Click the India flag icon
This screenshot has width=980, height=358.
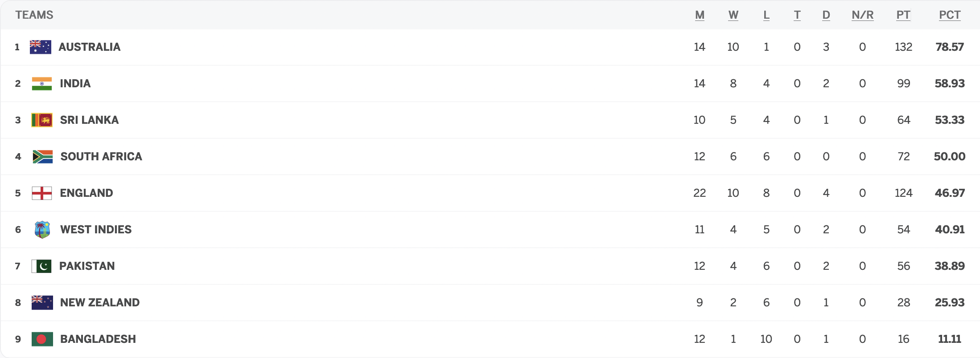[42, 84]
